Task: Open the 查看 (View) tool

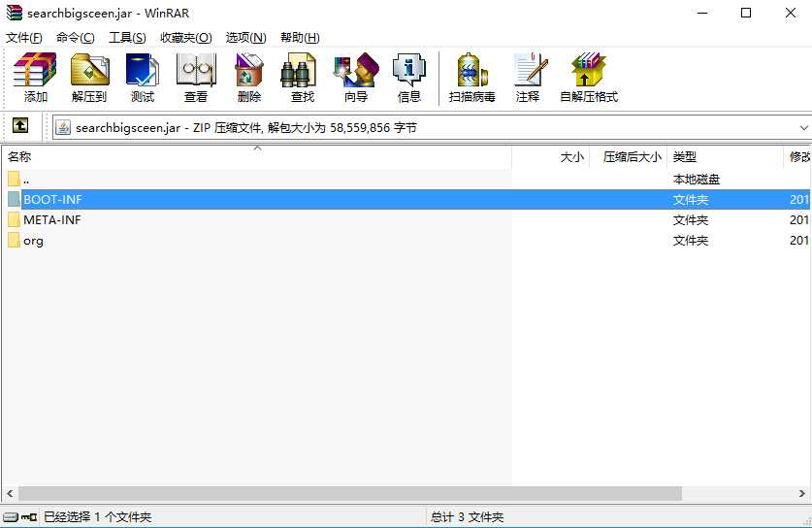Action: click(x=196, y=78)
